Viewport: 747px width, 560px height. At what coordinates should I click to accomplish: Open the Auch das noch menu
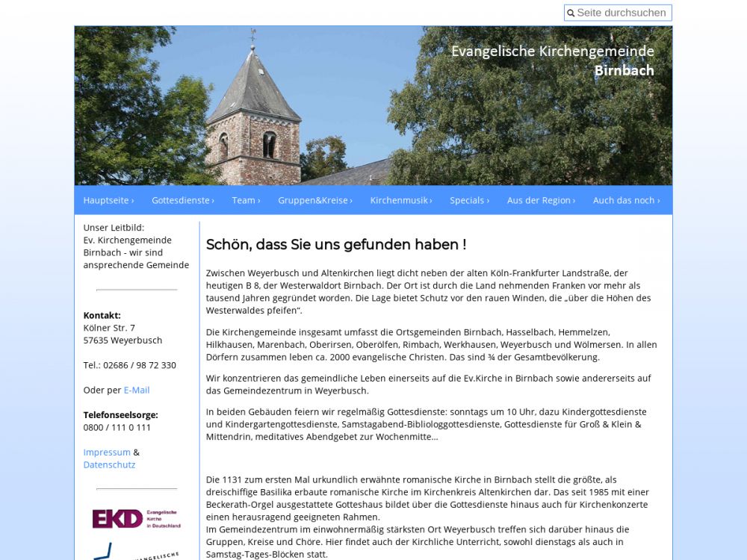[x=626, y=200]
